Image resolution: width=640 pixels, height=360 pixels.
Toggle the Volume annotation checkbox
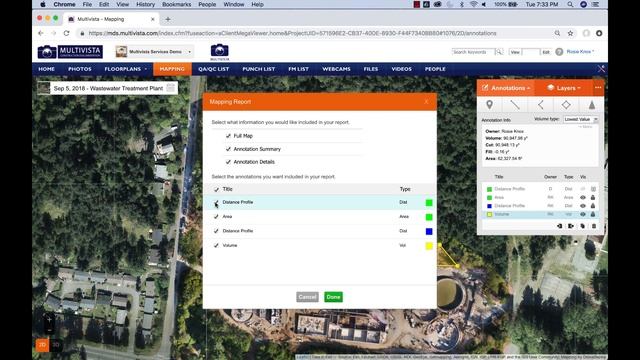click(216, 245)
